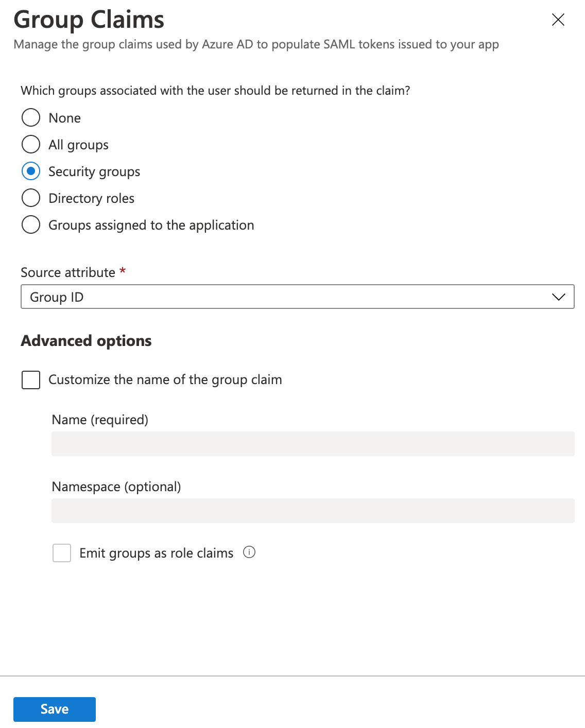Image resolution: width=585 pixels, height=728 pixels.
Task: Click the Source attribute field label
Action: point(68,272)
